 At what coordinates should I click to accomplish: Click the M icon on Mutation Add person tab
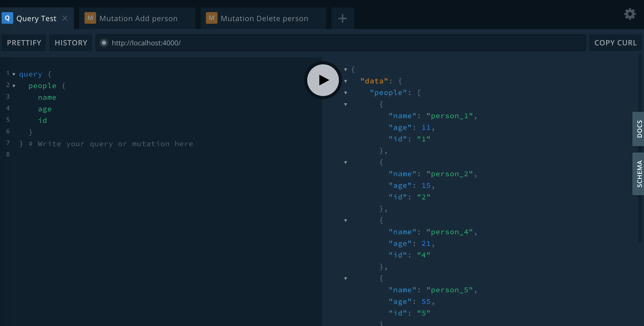click(90, 18)
